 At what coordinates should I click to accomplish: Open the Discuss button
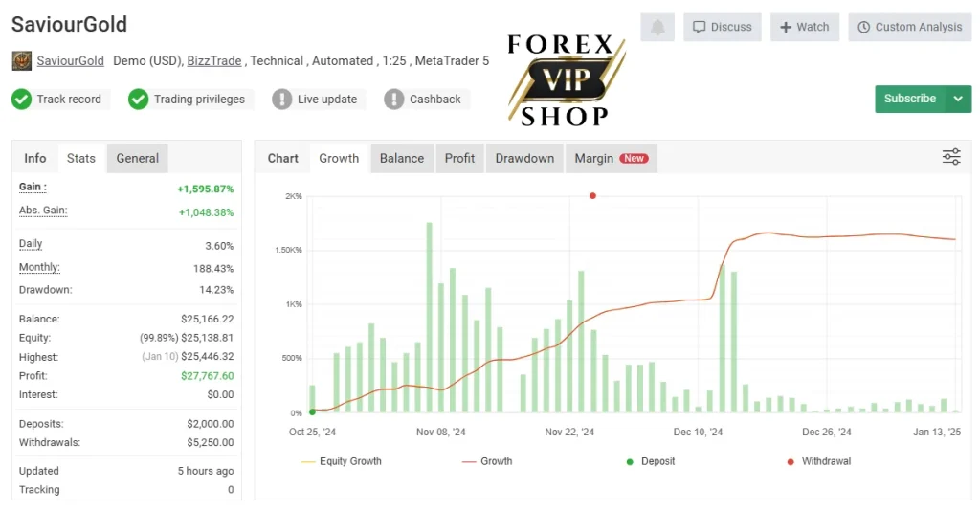tap(723, 27)
